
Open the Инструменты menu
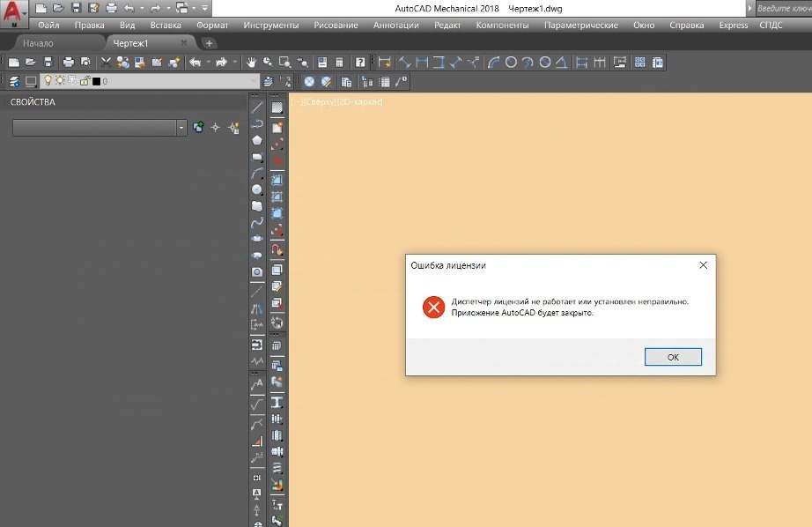click(x=271, y=25)
